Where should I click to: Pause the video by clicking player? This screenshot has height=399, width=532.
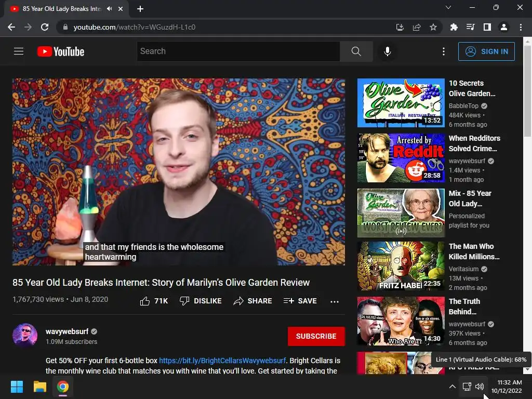click(179, 171)
